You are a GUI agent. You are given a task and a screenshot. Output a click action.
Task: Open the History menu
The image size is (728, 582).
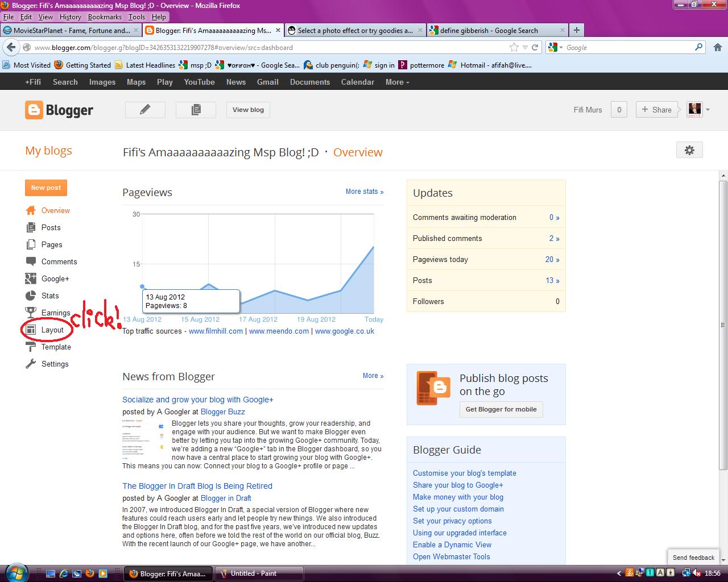click(x=71, y=17)
